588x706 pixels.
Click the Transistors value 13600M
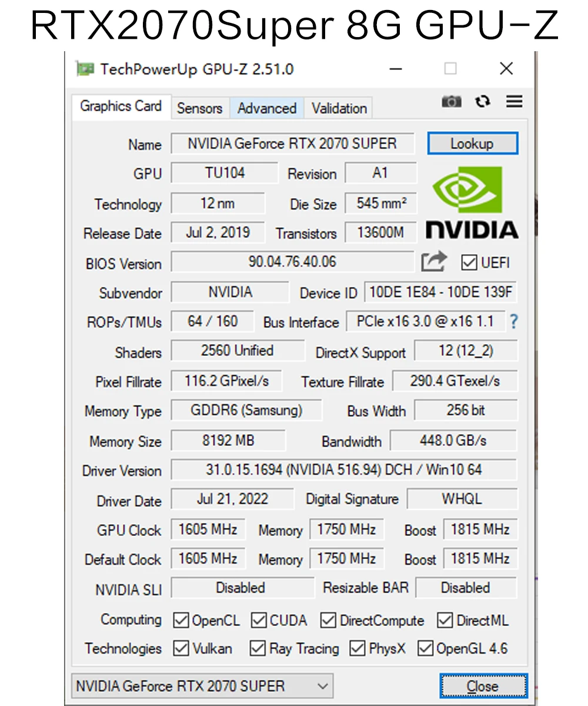coord(380,232)
